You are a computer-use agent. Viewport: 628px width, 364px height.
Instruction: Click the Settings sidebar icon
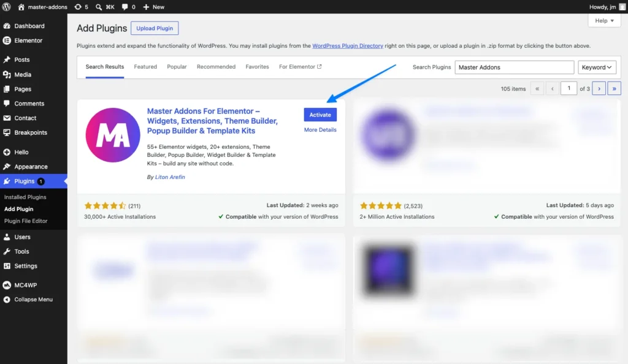tap(7, 266)
